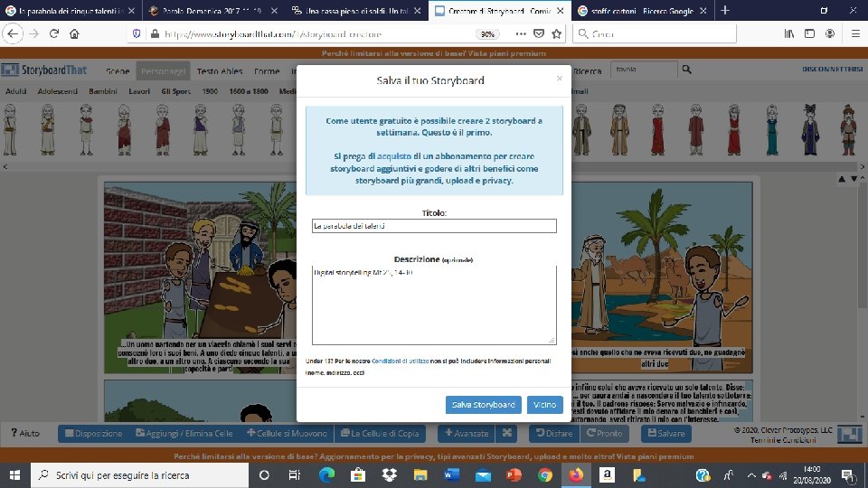Open Aiuto help button
Image resolution: width=868 pixels, height=488 pixels.
(25, 433)
